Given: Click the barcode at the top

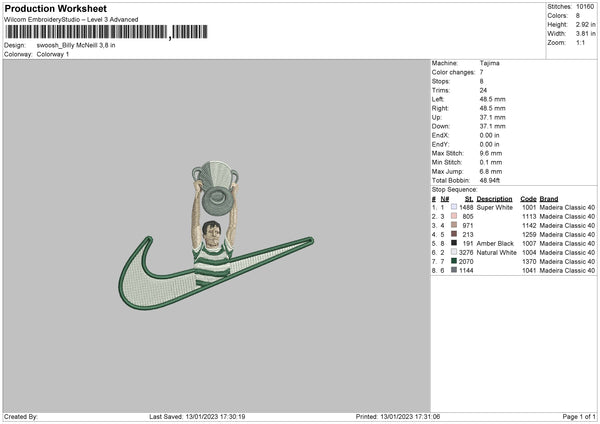Looking at the screenshot, I should click(106, 32).
